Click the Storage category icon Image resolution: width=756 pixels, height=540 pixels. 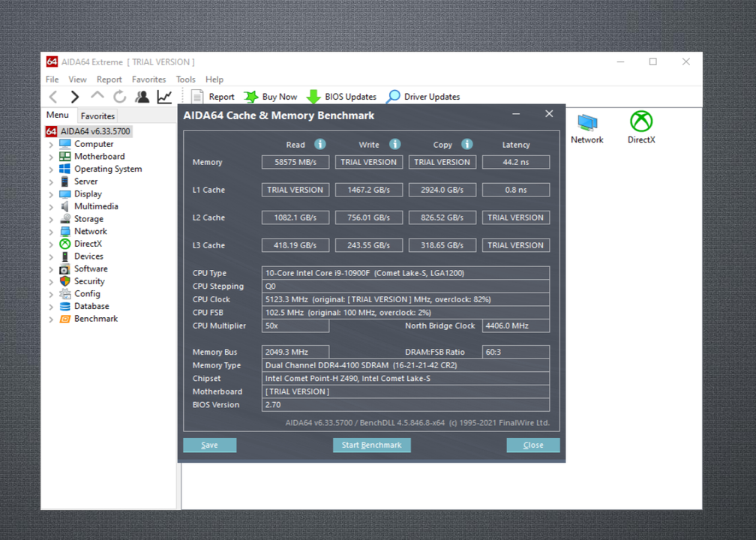click(66, 218)
